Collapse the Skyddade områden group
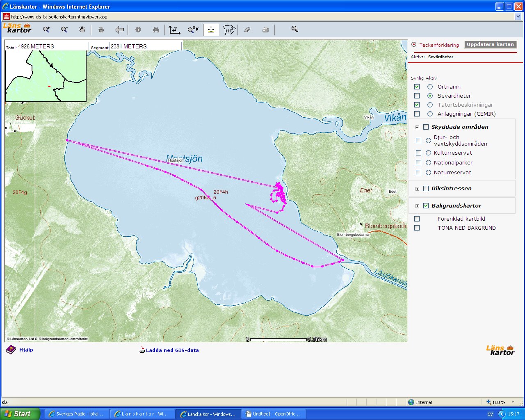The height and width of the screenshot is (420, 525). (x=417, y=127)
